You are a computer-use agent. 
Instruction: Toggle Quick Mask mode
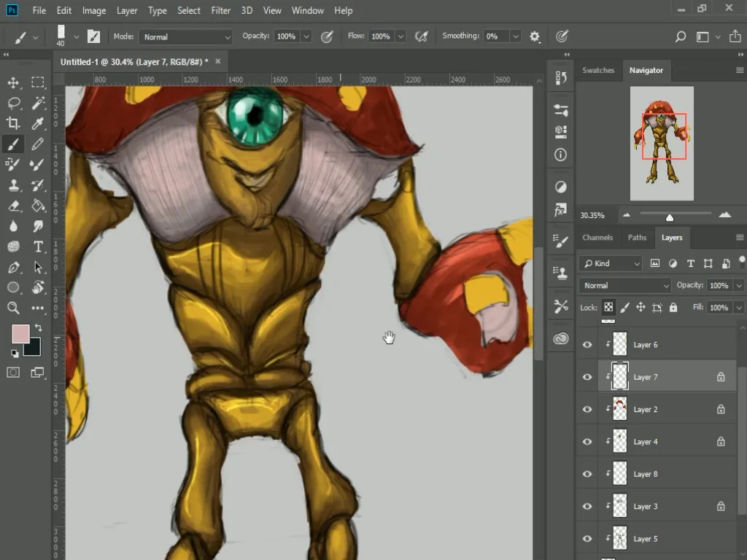(13, 373)
